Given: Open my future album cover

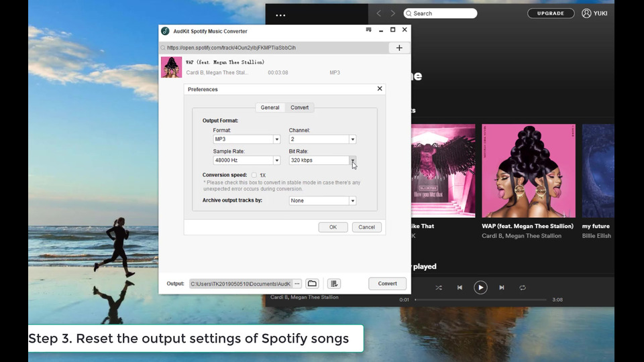Looking at the screenshot, I should [x=598, y=171].
